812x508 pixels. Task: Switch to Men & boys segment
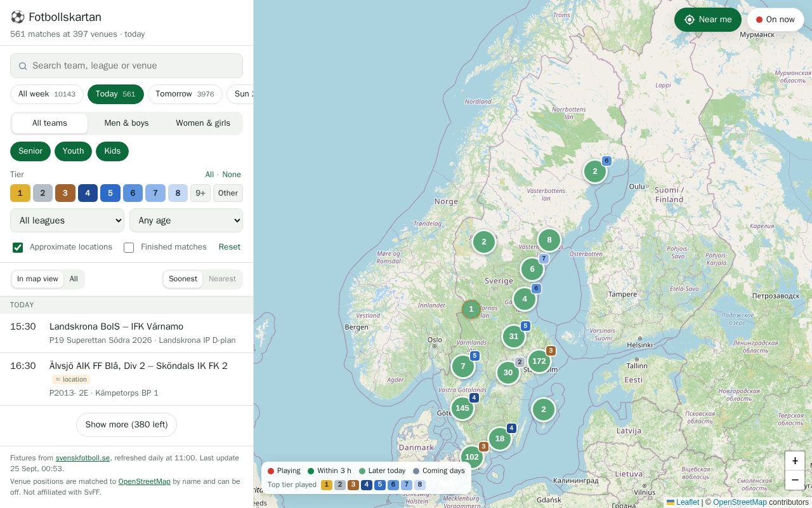coord(126,123)
